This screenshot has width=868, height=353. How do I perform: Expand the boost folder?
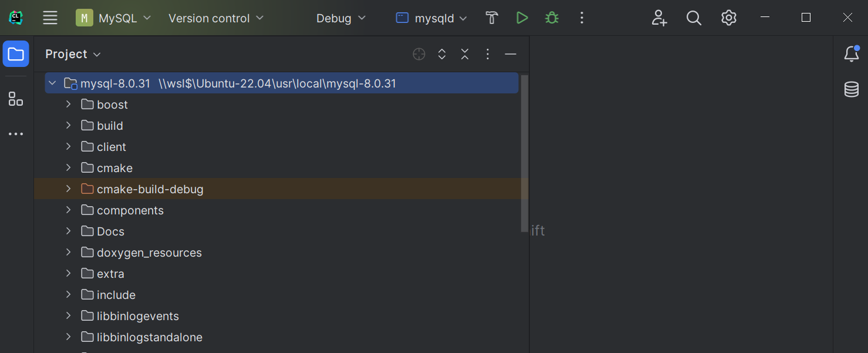[69, 105]
